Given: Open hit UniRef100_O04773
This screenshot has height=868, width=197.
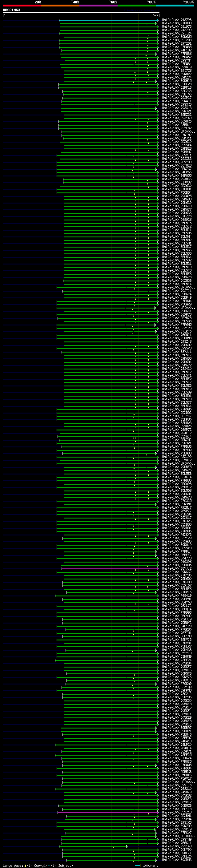Looking at the screenshot, I should (x=177, y=559).
